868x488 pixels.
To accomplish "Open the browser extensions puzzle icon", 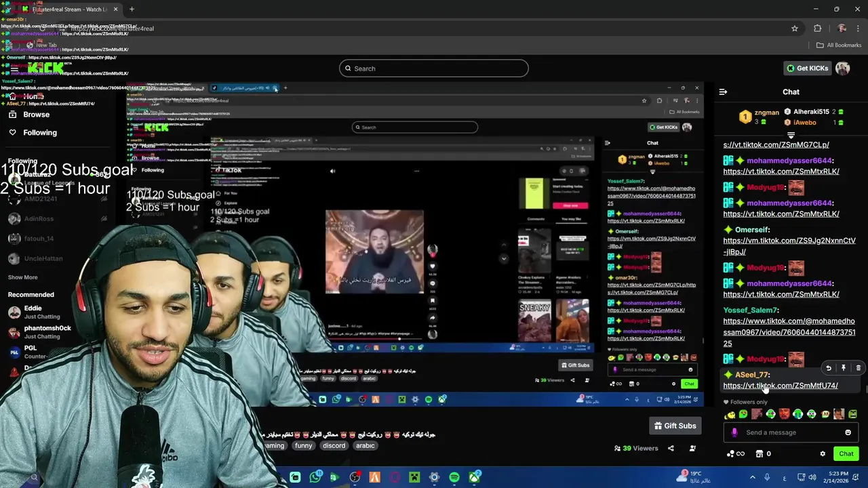I will (x=817, y=28).
